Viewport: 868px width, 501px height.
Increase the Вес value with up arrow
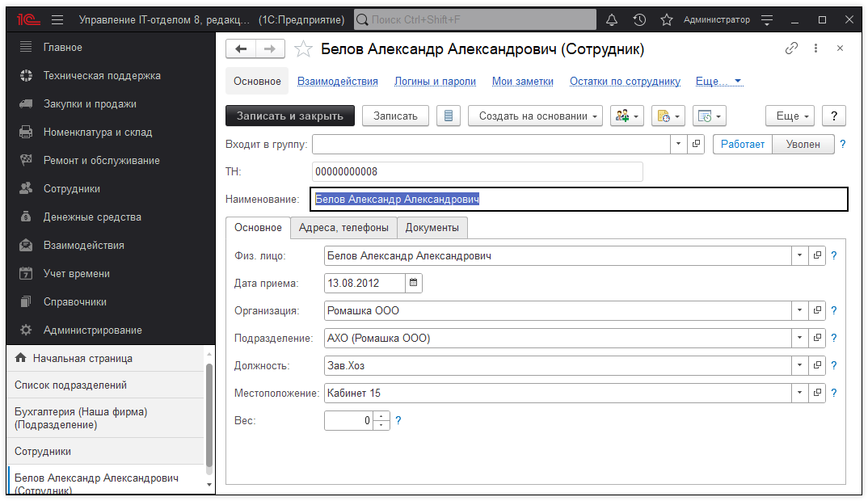tap(381, 416)
